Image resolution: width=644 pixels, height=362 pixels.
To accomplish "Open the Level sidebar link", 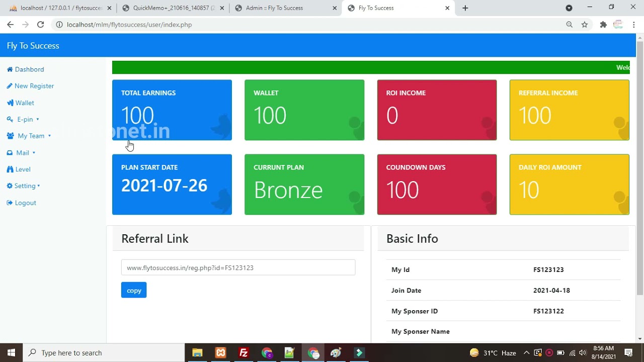I will click(23, 169).
